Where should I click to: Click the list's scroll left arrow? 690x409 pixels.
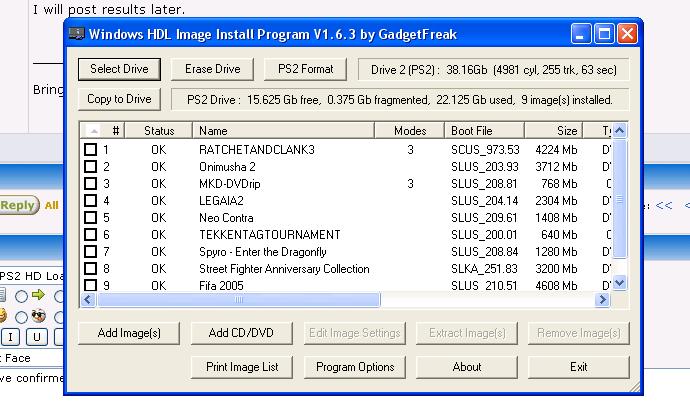[88, 300]
